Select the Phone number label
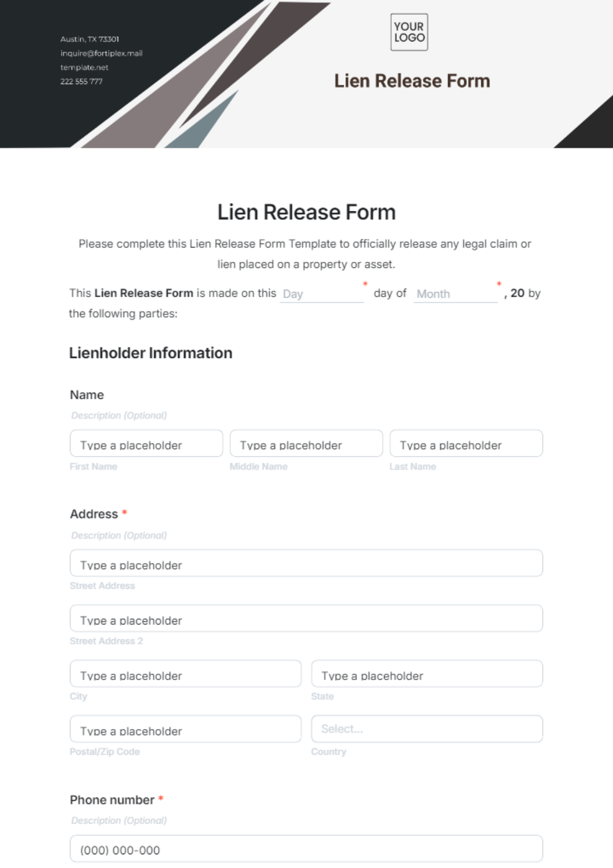 [x=112, y=800]
